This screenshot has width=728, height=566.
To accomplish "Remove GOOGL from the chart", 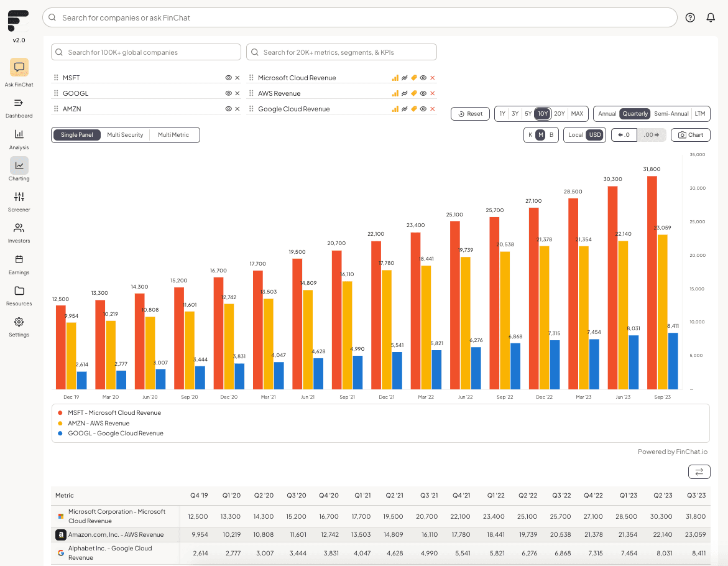I will tap(237, 93).
